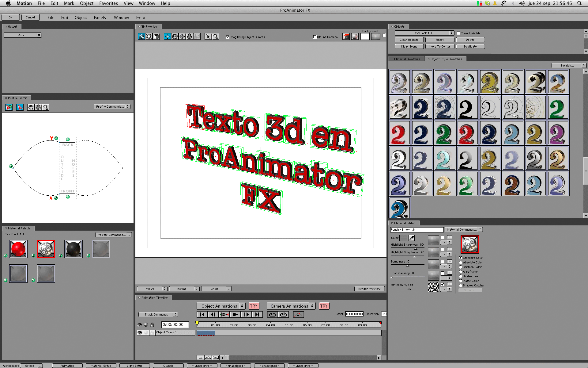Select the rotate object tool
Viewport: 588px width, 368px height.
tap(175, 37)
